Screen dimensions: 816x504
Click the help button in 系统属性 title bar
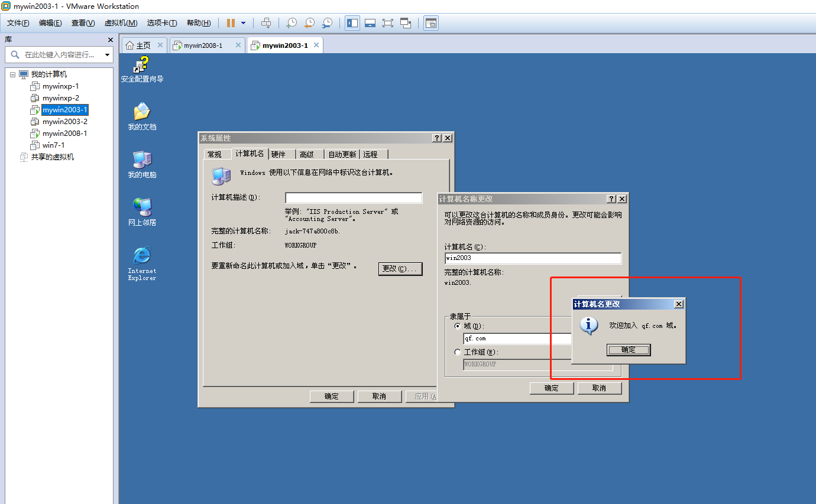pyautogui.click(x=437, y=138)
